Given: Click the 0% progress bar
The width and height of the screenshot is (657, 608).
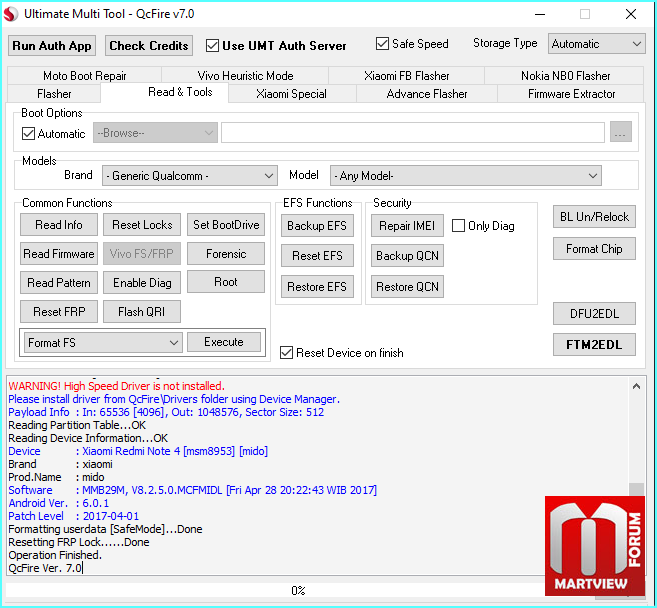Looking at the screenshot, I should coord(298,590).
